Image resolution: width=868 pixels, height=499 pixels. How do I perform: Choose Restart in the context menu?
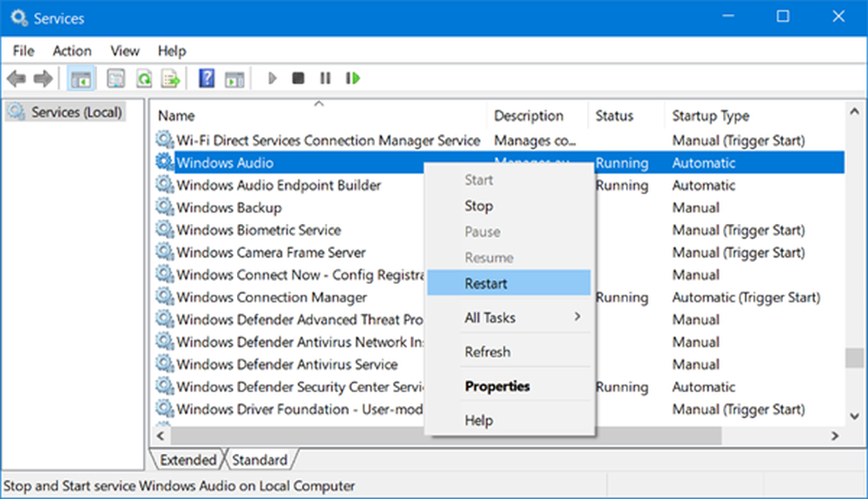(x=509, y=283)
